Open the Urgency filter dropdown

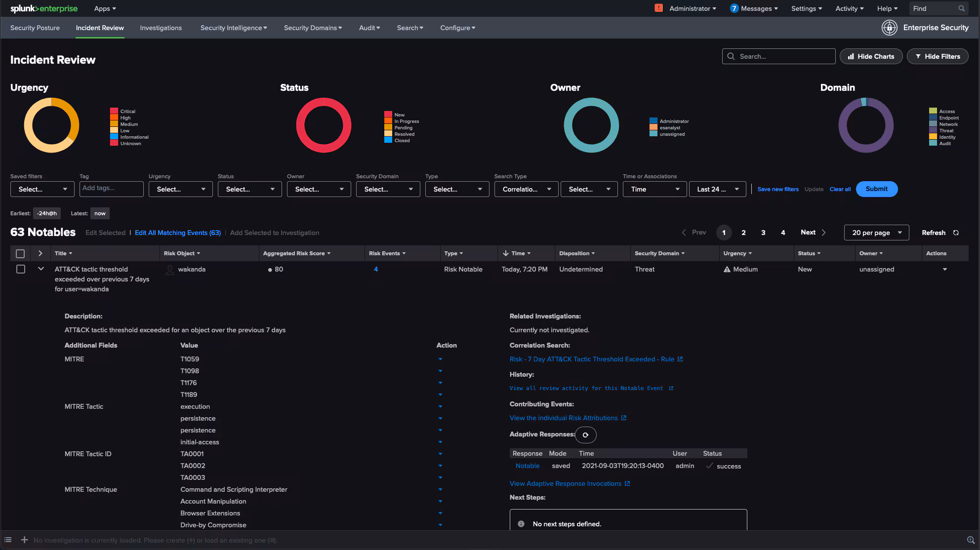pos(180,189)
